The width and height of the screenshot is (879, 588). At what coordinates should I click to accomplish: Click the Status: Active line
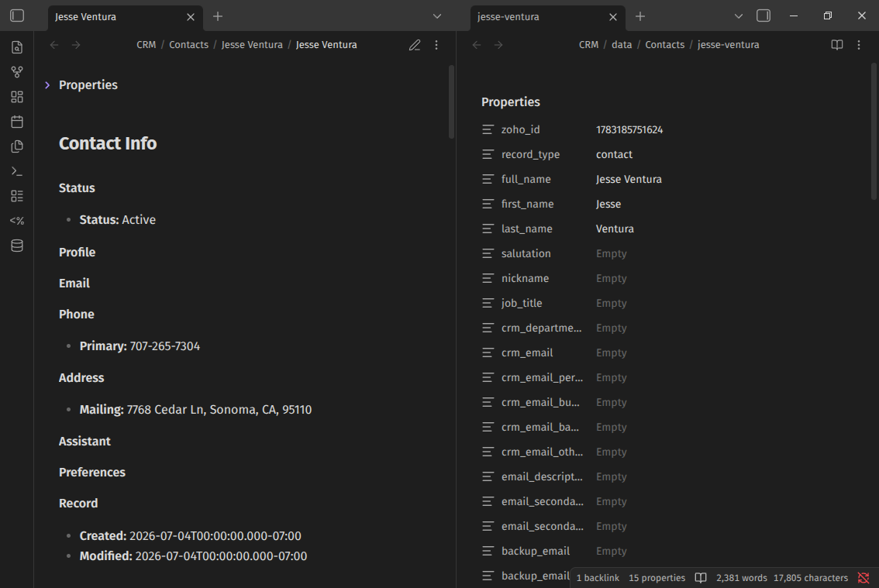[x=118, y=220]
